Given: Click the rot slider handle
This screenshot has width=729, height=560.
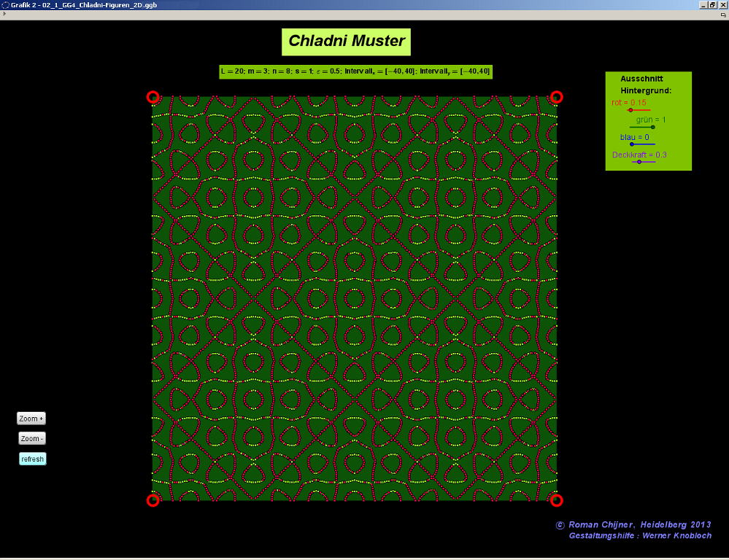Looking at the screenshot, I should 630,110.
